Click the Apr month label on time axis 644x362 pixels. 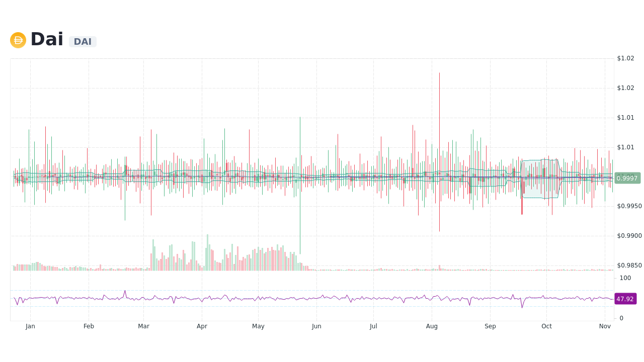[x=202, y=326]
